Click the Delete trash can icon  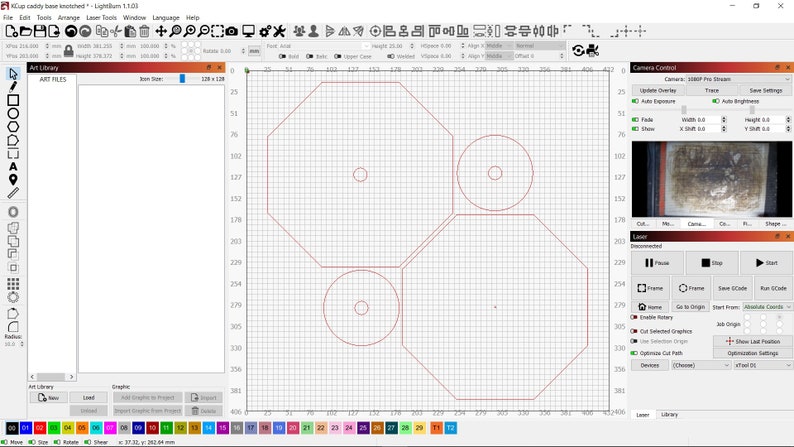coord(144,31)
